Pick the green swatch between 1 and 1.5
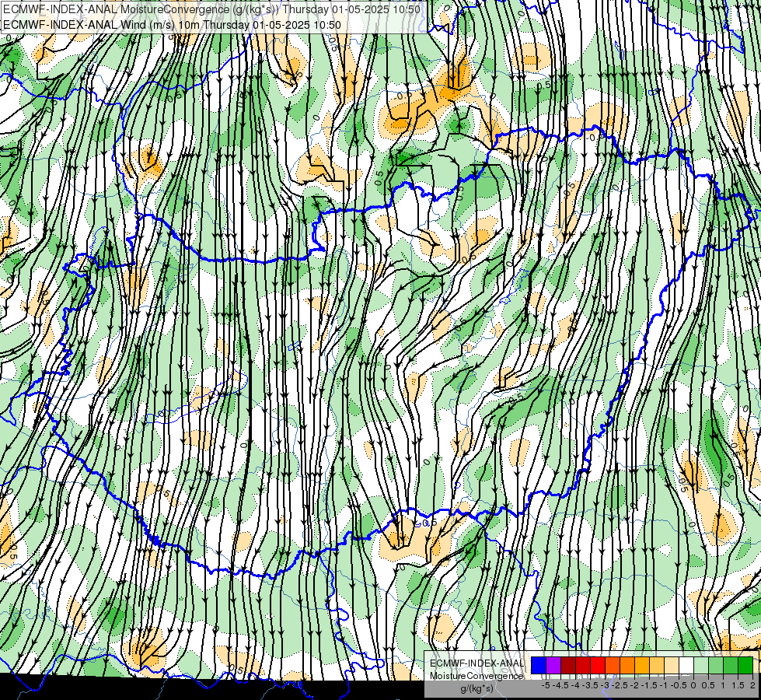 731,665
